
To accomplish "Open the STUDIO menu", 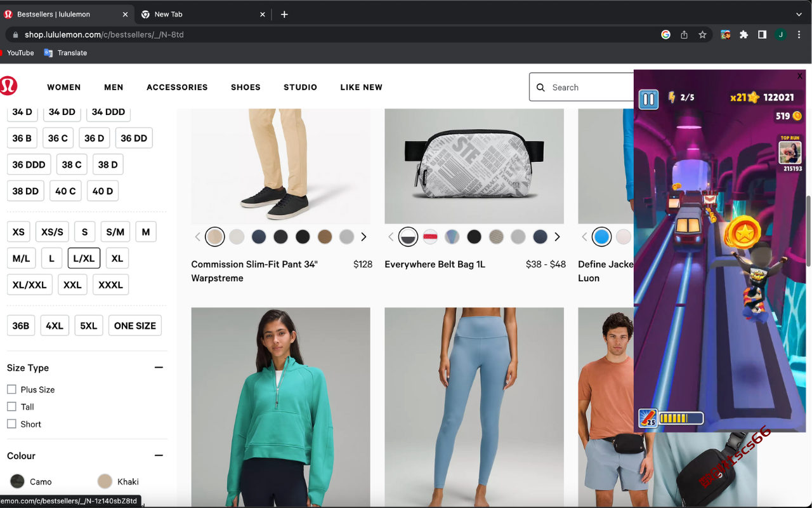I will 300,88.
